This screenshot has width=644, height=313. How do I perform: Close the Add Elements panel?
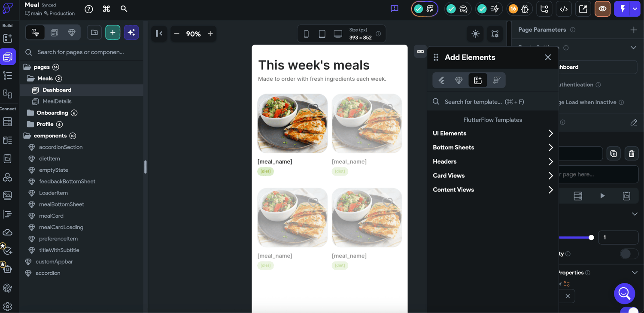(548, 57)
